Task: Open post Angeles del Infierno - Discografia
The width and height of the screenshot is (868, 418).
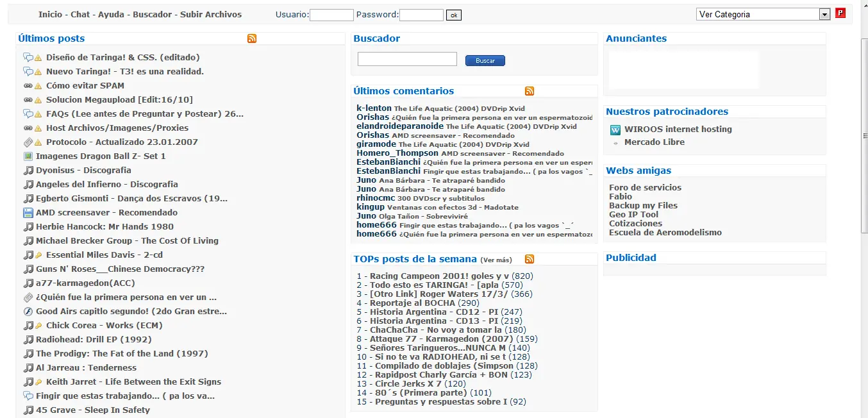Action: 107,184
